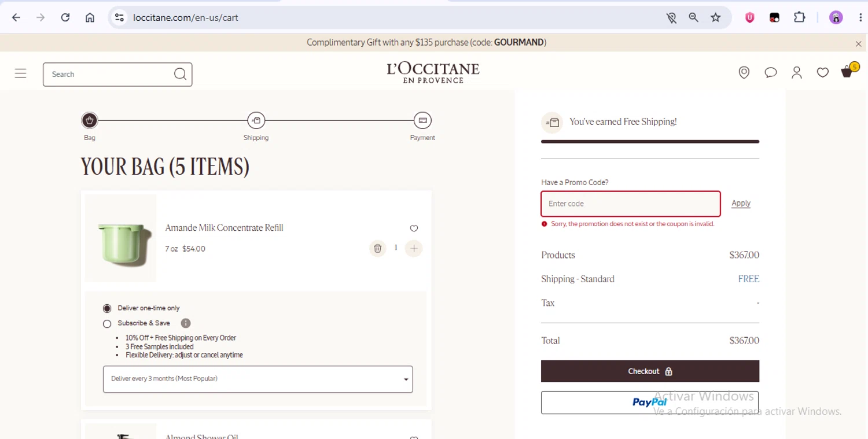Click the Total $367.00 amount
The height and width of the screenshot is (439, 868).
744,341
